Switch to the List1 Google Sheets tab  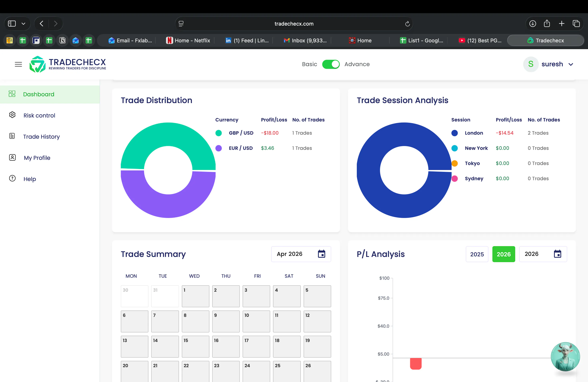click(421, 41)
